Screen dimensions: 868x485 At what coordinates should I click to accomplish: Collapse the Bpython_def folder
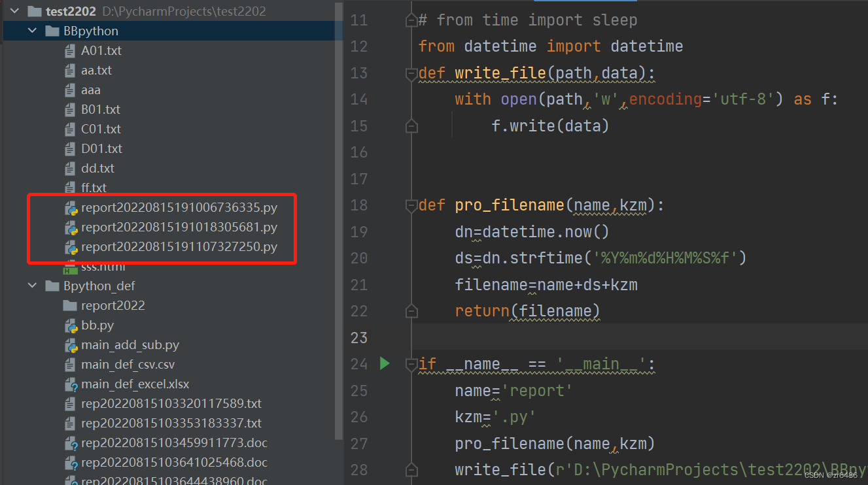click(33, 286)
